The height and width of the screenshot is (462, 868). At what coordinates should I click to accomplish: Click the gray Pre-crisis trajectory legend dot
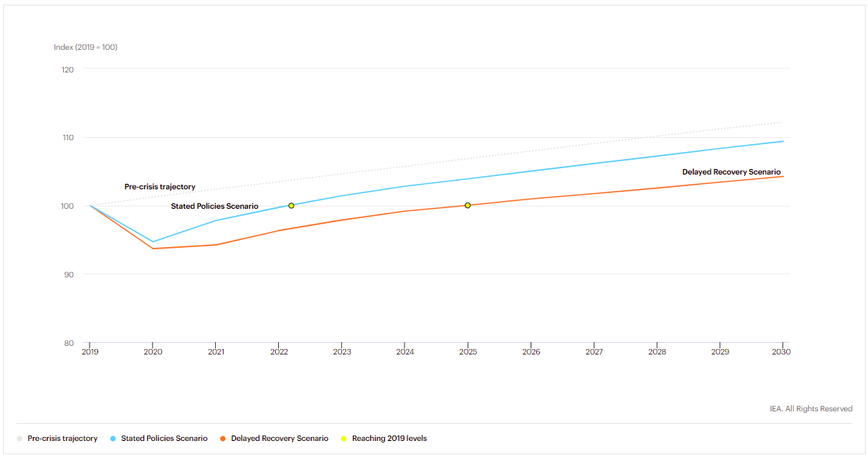(19, 439)
